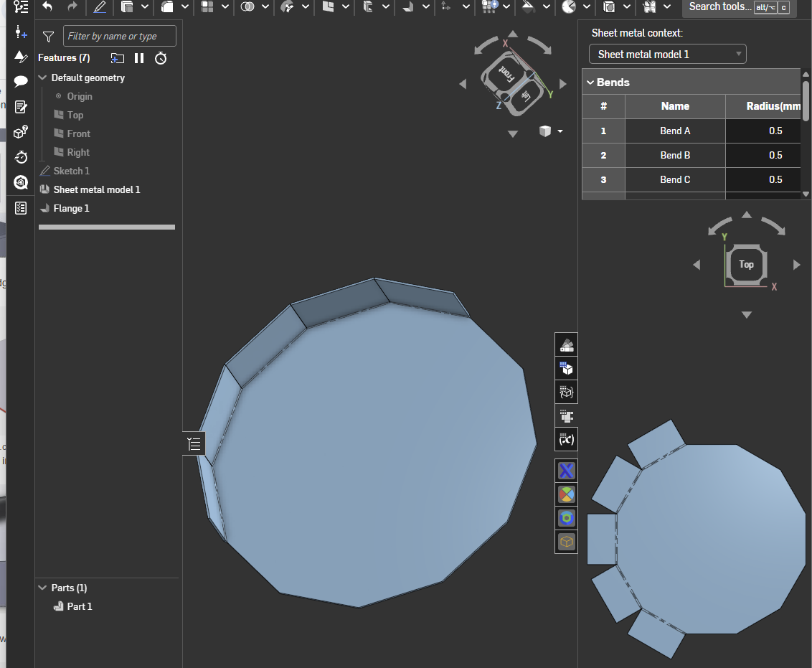
Task: Select Flange 1 in the feature list
Action: coord(71,208)
